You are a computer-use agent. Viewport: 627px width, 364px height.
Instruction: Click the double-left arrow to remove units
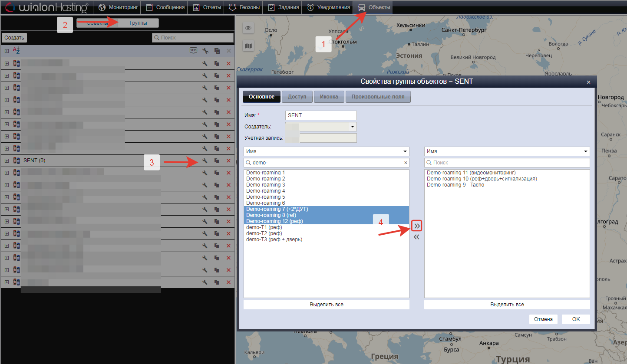(x=416, y=237)
